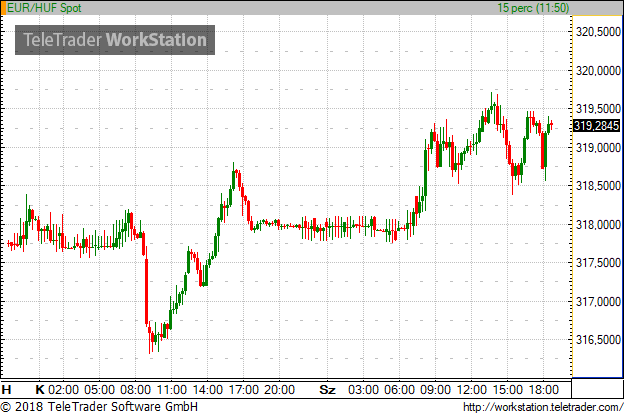The height and width of the screenshot is (416, 624).
Task: Click the 320,5000 price axis label
Action: [599, 32]
